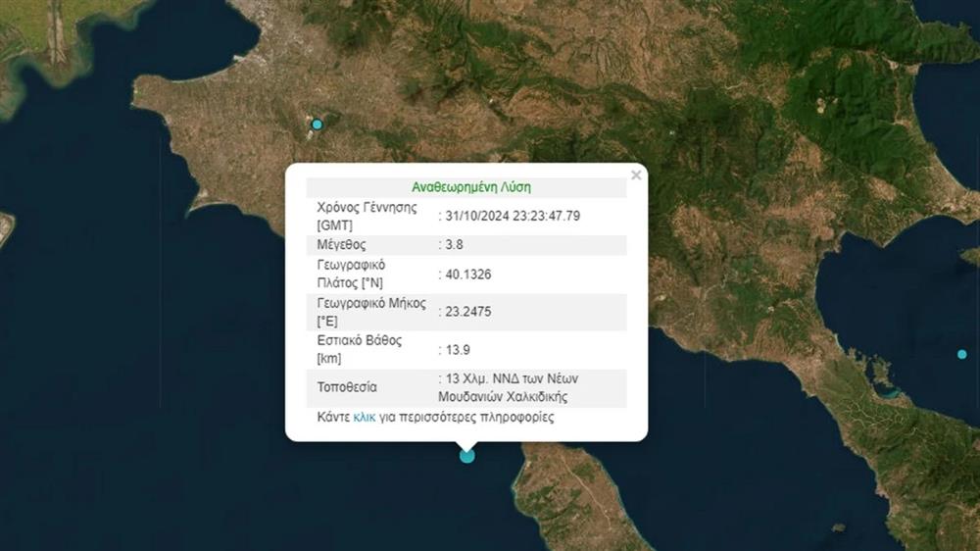This screenshot has width=980, height=551.
Task: Click the 'Τοποθεσία' row label
Action: pyautogui.click(x=347, y=387)
